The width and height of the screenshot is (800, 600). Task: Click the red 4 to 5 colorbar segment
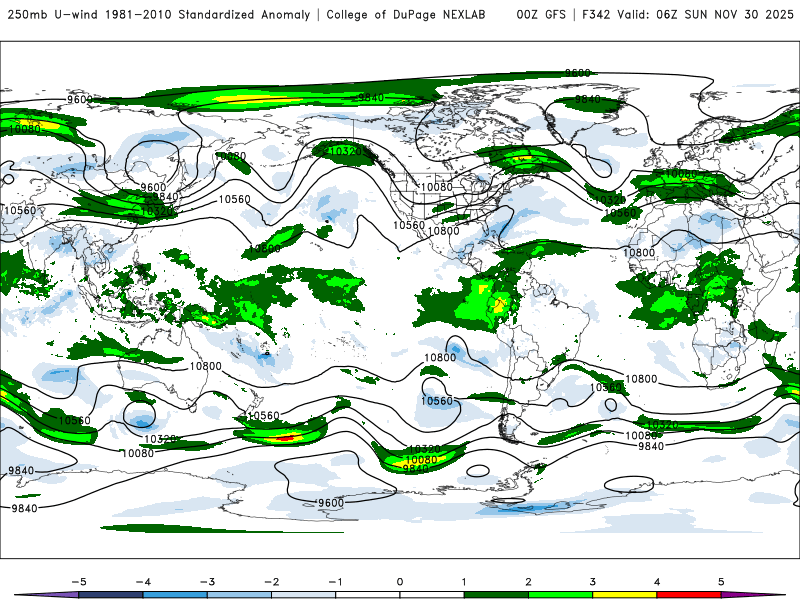(689, 595)
